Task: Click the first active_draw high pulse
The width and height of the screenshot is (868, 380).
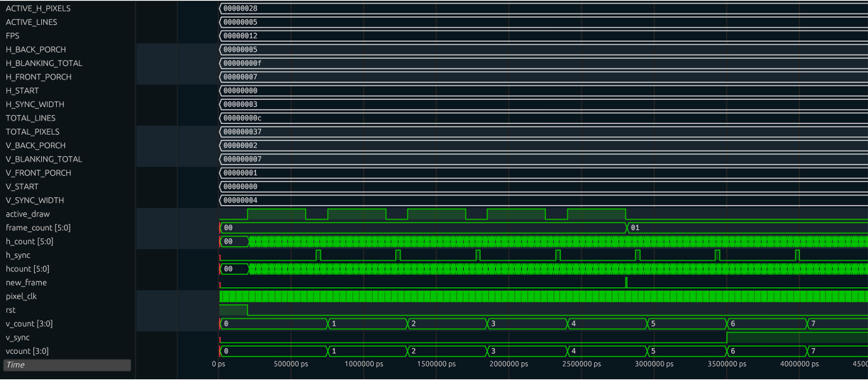Action: (277, 213)
